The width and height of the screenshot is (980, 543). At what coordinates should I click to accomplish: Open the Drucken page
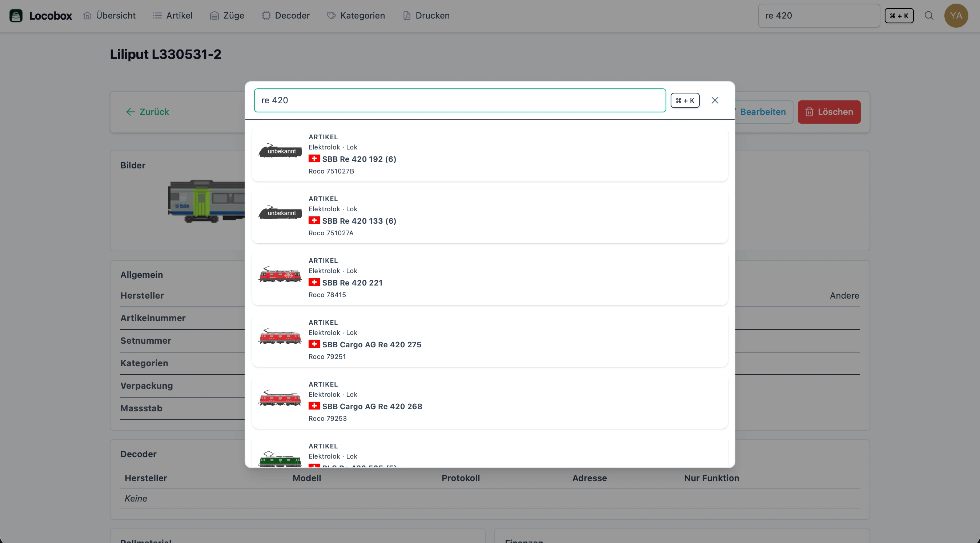click(x=426, y=16)
